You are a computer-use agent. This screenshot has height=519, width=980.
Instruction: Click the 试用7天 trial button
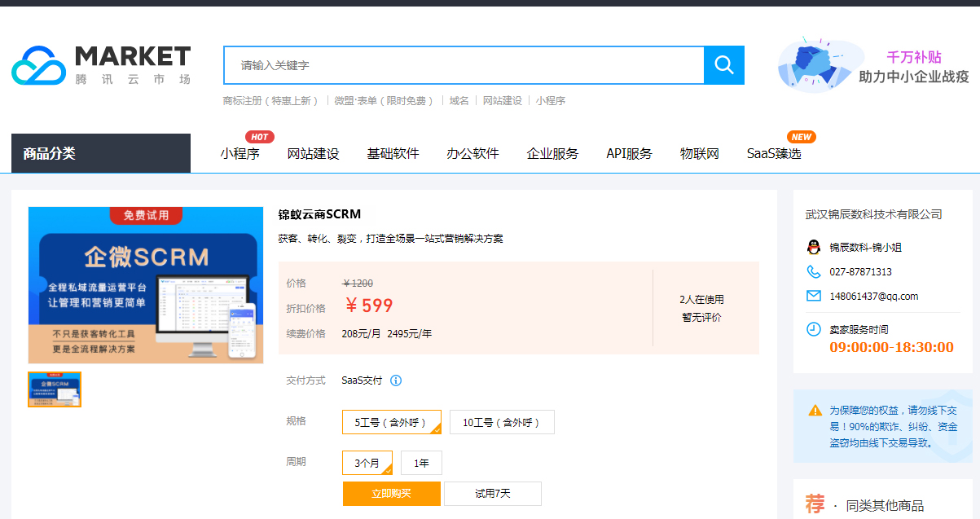[x=493, y=494]
